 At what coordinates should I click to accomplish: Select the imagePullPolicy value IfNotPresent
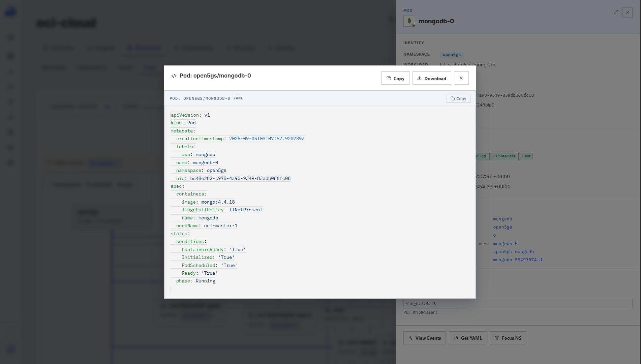pyautogui.click(x=246, y=210)
